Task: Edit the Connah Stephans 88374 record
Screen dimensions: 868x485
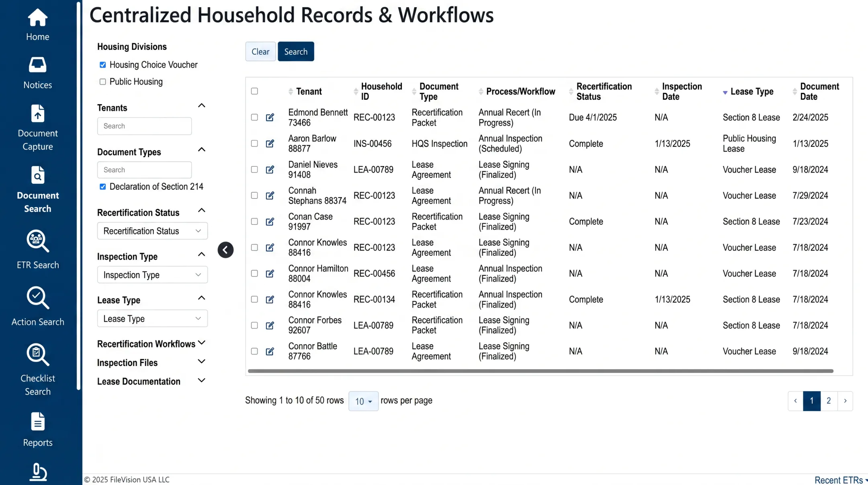Action: (x=270, y=195)
